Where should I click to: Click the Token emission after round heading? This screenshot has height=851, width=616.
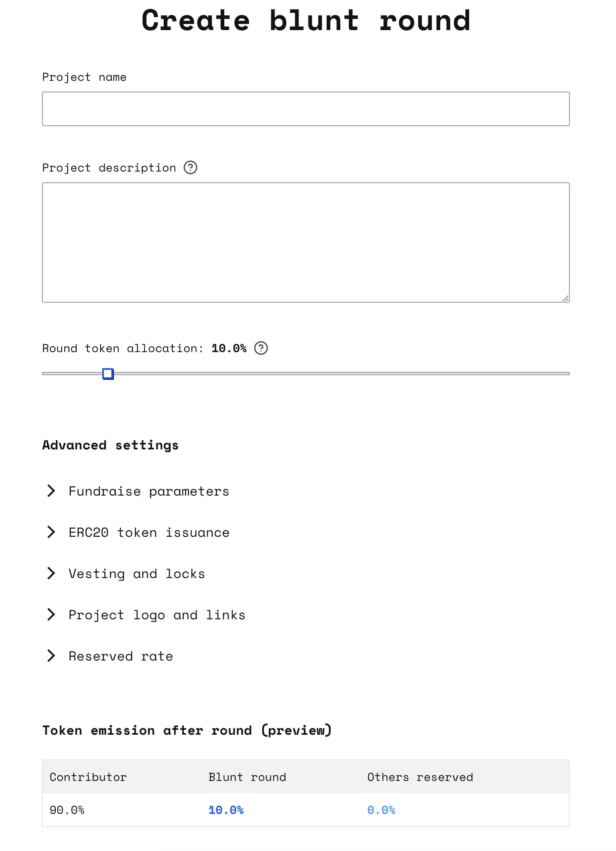pos(187,731)
